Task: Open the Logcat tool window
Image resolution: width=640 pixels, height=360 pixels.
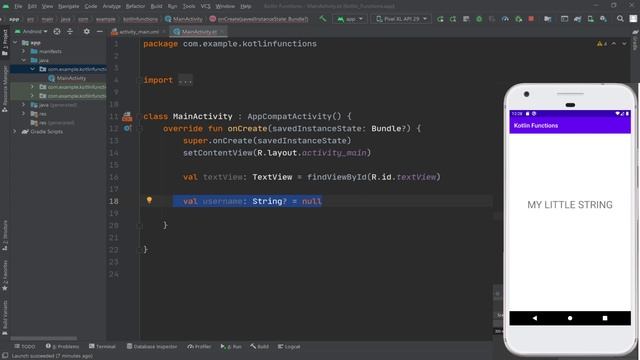Action: click(289, 347)
